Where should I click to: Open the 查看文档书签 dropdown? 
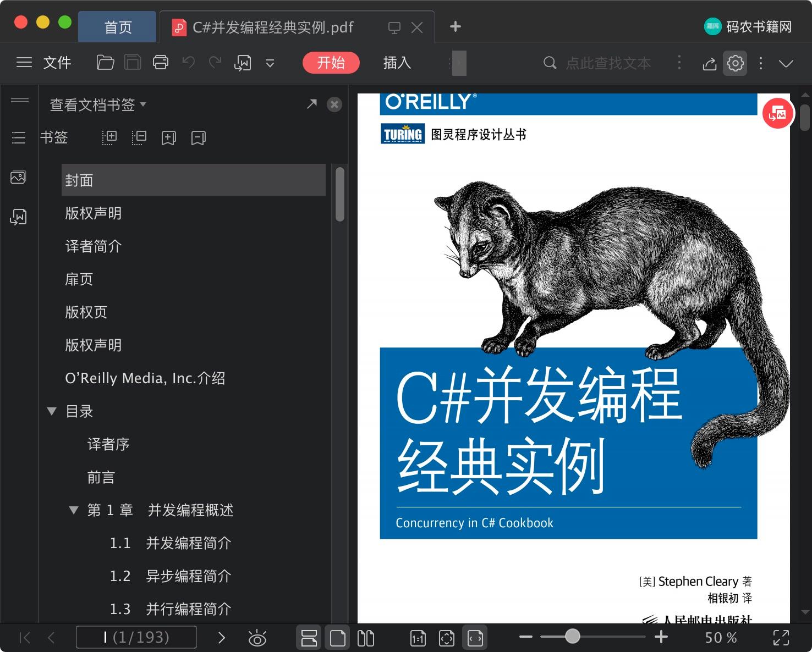click(98, 104)
